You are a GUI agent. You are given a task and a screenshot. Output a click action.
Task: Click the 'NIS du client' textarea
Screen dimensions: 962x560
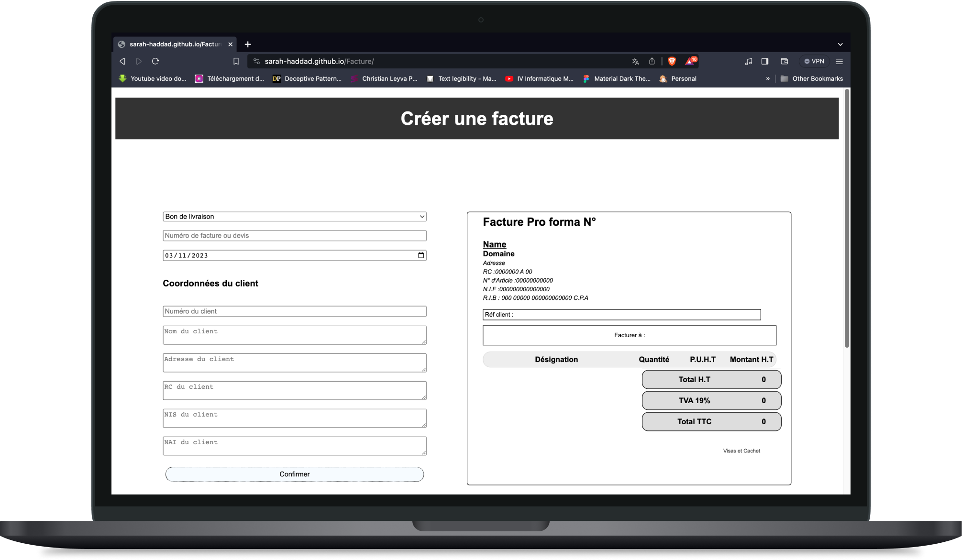coord(295,418)
